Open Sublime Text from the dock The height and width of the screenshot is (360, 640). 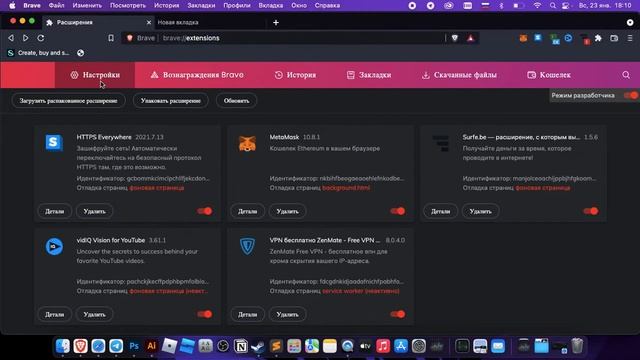pos(276,346)
